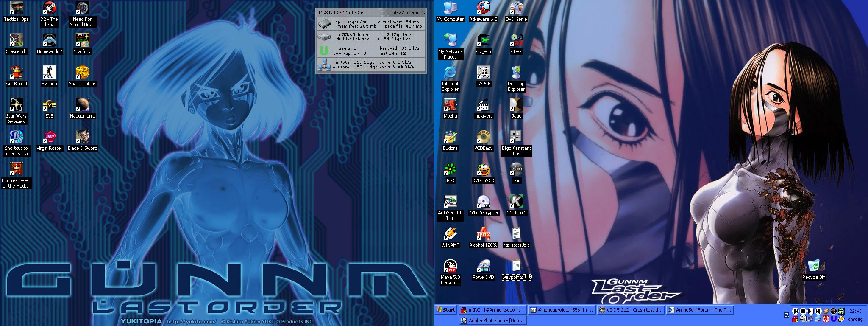
Task: Switch to AnimeSuki Forum taskbar button
Action: click(x=700, y=310)
